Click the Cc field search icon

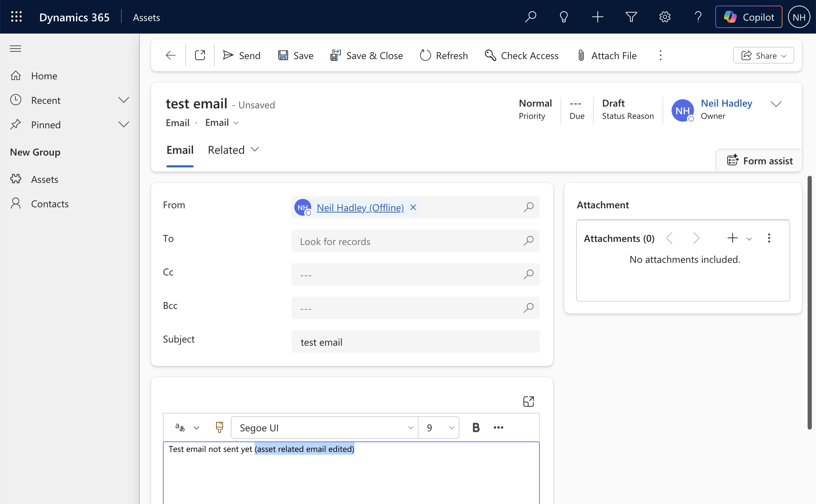click(528, 274)
